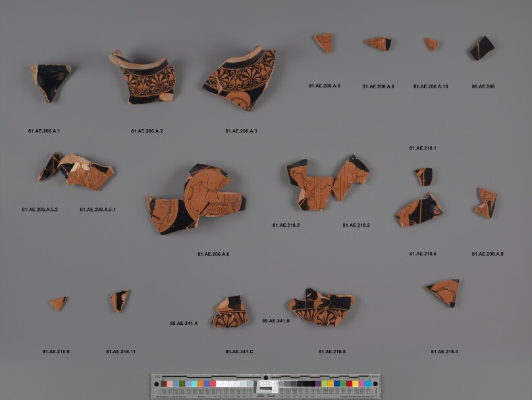532x400 pixels.
Task: Click the small palmette fragment above 85.AE.341.C
Action: click(x=230, y=312)
